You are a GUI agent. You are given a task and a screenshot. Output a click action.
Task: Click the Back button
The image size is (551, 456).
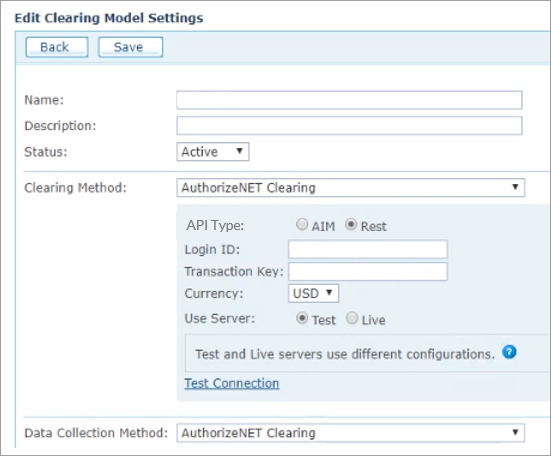[57, 47]
